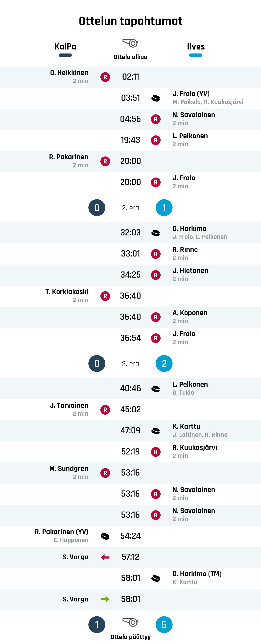Click the puck icon at 03:51
The height and width of the screenshot is (644, 261).
[156, 98]
